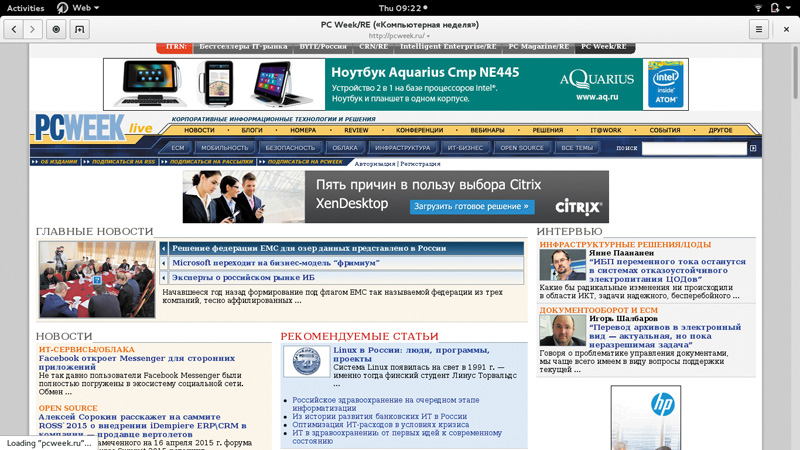Select headline about EMC федерации
The image size is (800, 450).
point(309,248)
